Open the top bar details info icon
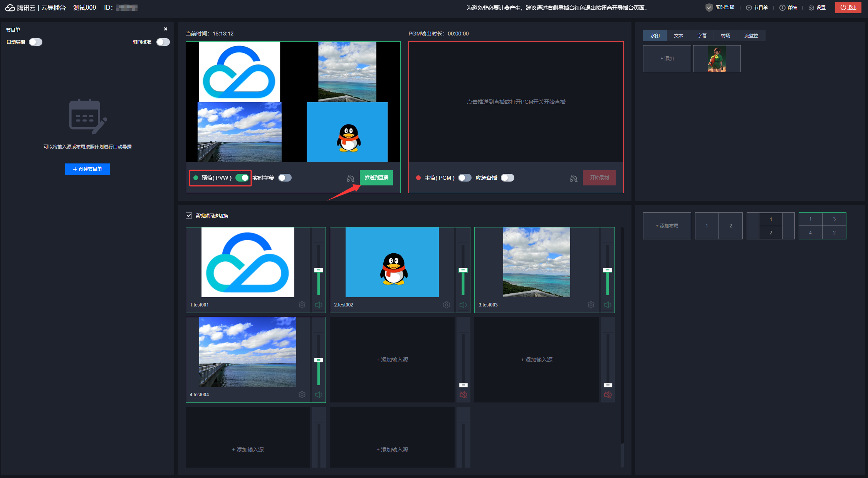 pyautogui.click(x=782, y=8)
